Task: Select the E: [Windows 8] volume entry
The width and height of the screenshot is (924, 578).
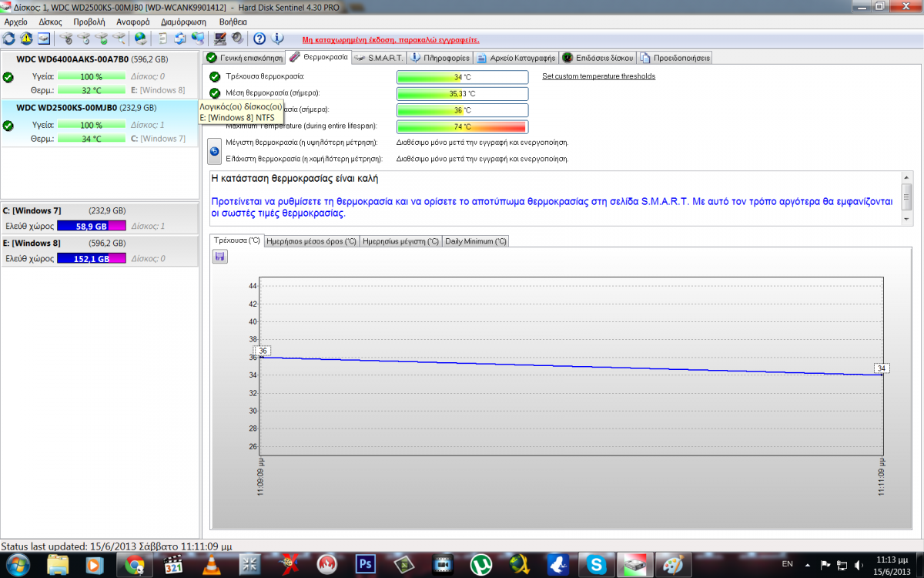Action: click(99, 250)
